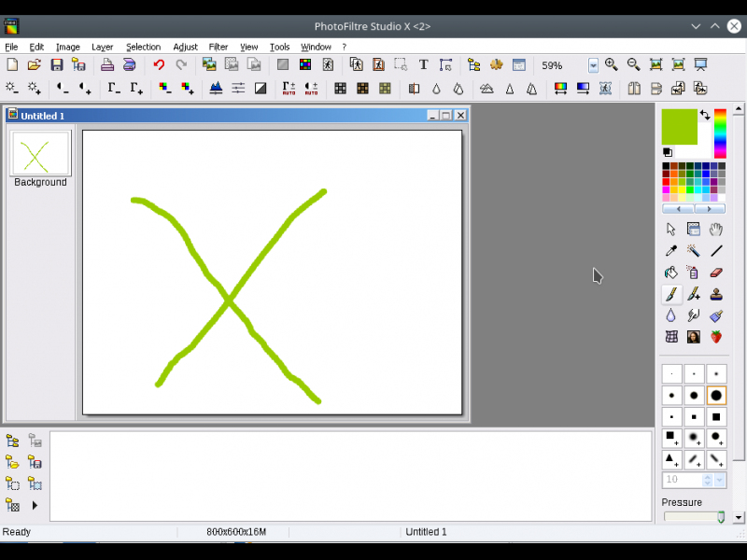The width and height of the screenshot is (747, 560).
Task: Click the Text tool T icon
Action: pyautogui.click(x=423, y=65)
